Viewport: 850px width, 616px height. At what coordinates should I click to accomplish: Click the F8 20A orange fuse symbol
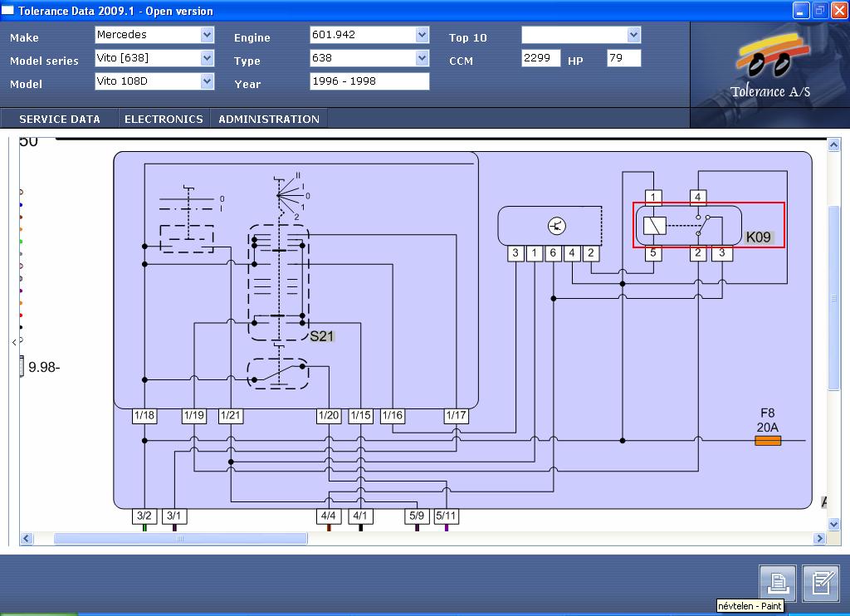[768, 441]
